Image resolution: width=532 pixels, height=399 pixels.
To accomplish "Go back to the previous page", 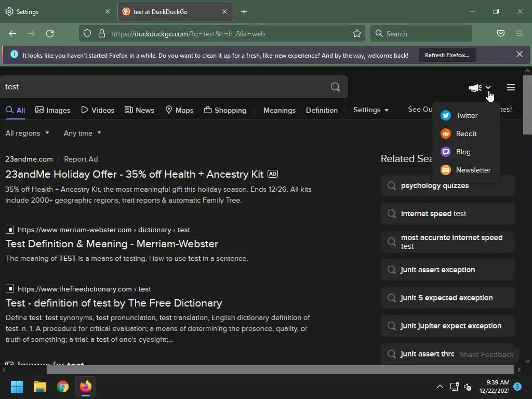I will [12, 34].
